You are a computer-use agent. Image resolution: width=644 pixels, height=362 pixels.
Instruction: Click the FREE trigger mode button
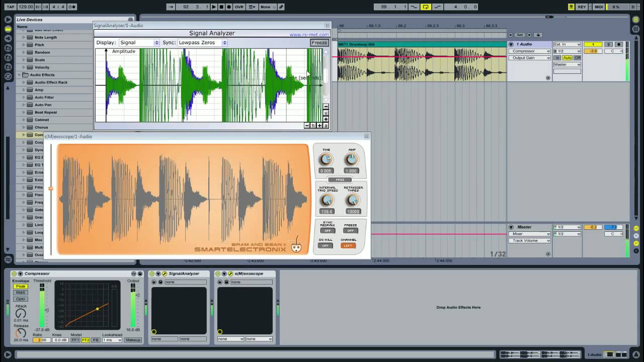pos(340,179)
